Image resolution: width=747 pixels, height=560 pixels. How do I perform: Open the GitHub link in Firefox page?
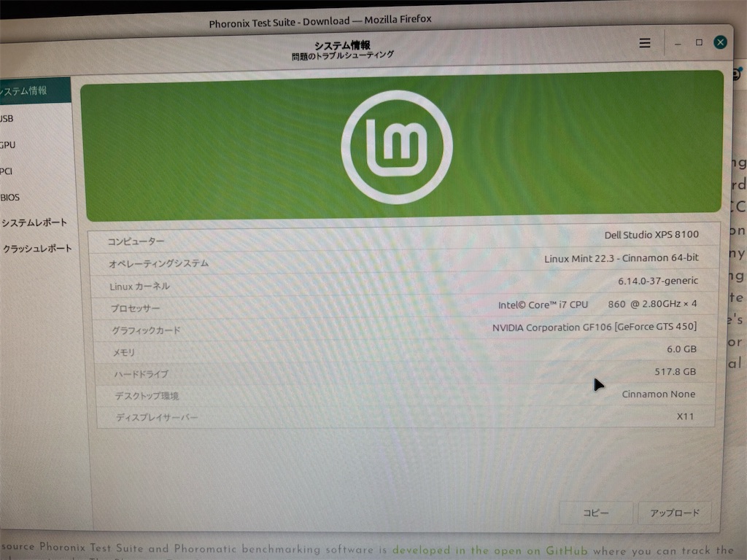pyautogui.click(x=489, y=551)
